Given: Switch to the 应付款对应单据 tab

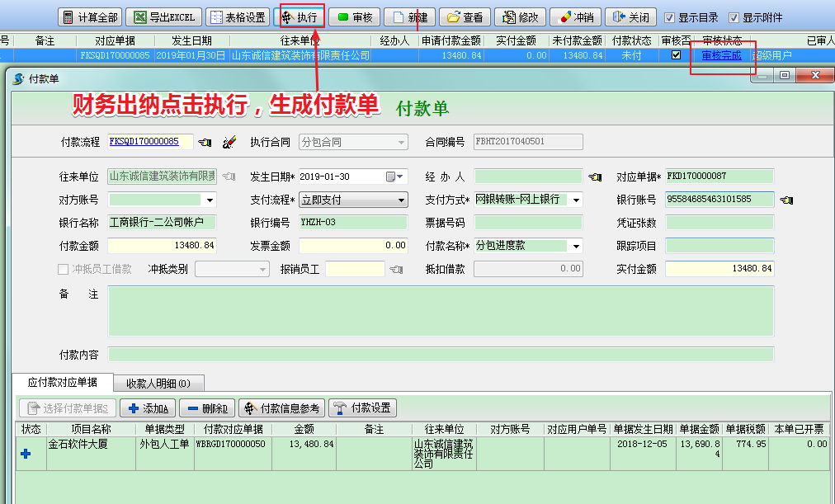Looking at the screenshot, I should pos(63,382).
